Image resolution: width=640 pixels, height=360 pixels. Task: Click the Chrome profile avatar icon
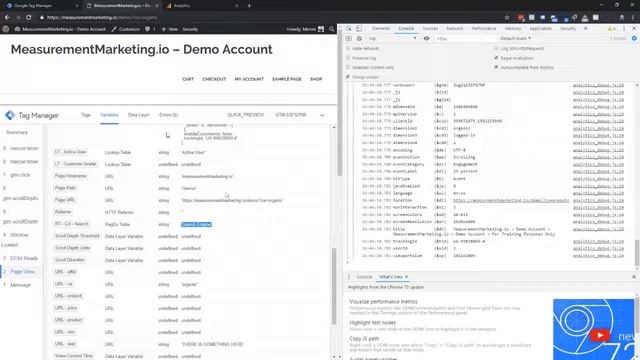click(x=622, y=18)
